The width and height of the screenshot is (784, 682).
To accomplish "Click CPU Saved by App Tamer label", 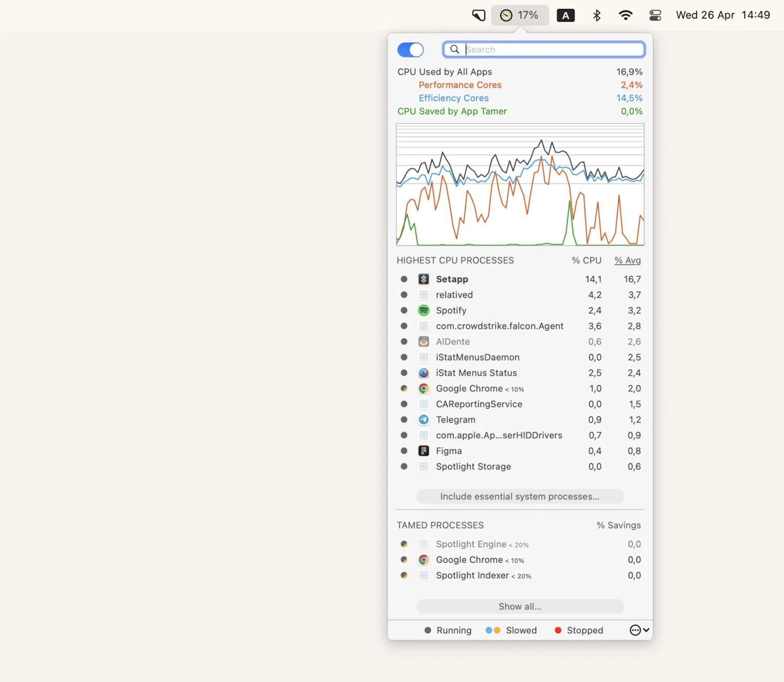I will [x=452, y=111].
